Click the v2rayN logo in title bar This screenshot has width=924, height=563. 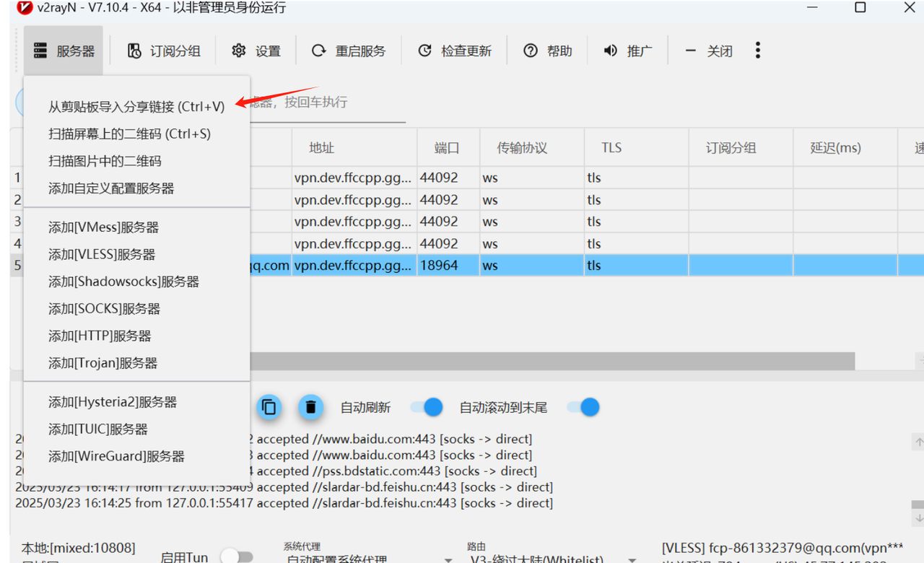coord(23,8)
